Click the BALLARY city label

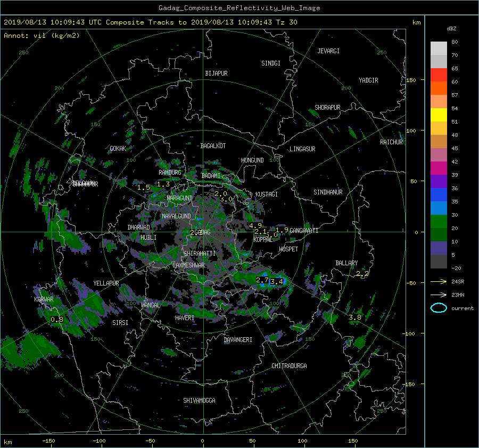point(346,263)
